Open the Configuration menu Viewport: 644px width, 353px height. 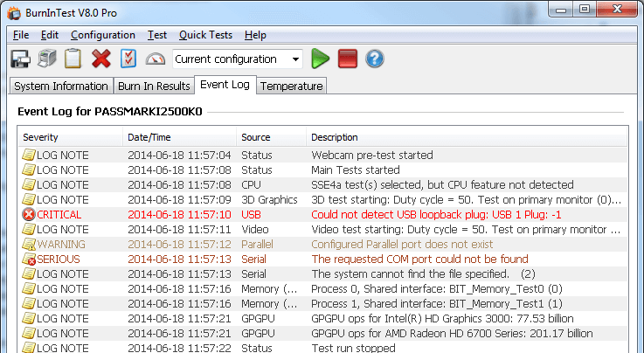[102, 35]
